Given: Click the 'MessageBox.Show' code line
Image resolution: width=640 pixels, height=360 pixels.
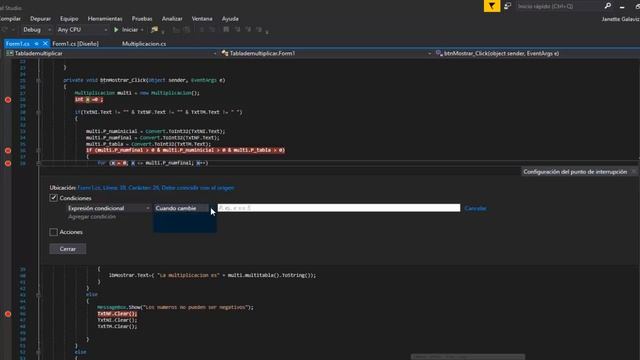Looking at the screenshot, I should coord(175,307).
